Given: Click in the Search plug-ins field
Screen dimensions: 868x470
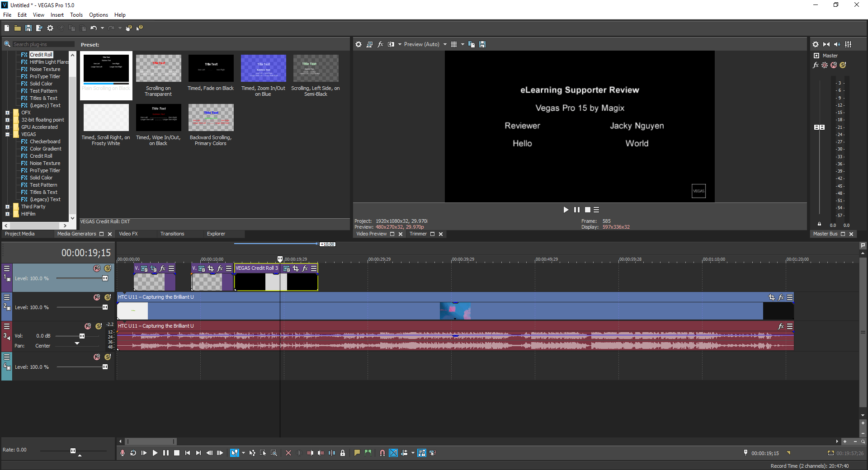Looking at the screenshot, I should point(43,44).
